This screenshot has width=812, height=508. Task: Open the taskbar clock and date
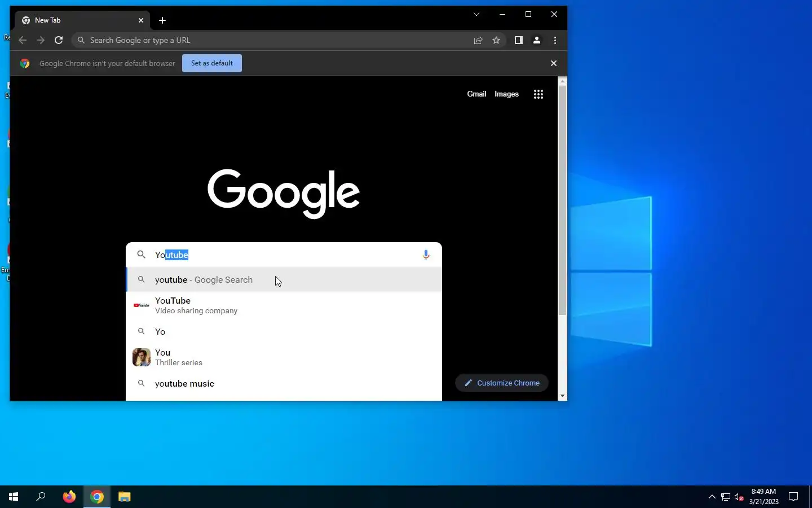click(764, 497)
